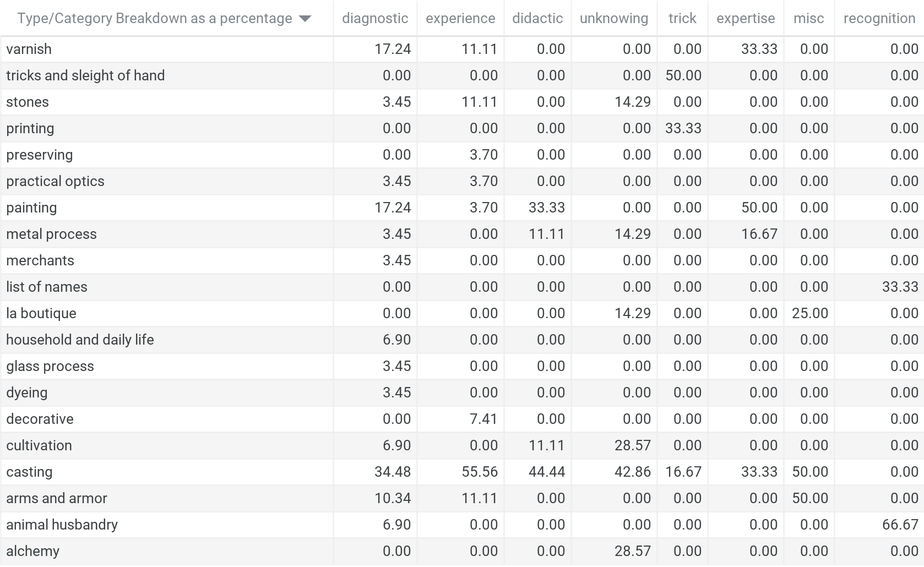Select the recognition column header
The height and width of the screenshot is (567, 924).
(x=879, y=18)
